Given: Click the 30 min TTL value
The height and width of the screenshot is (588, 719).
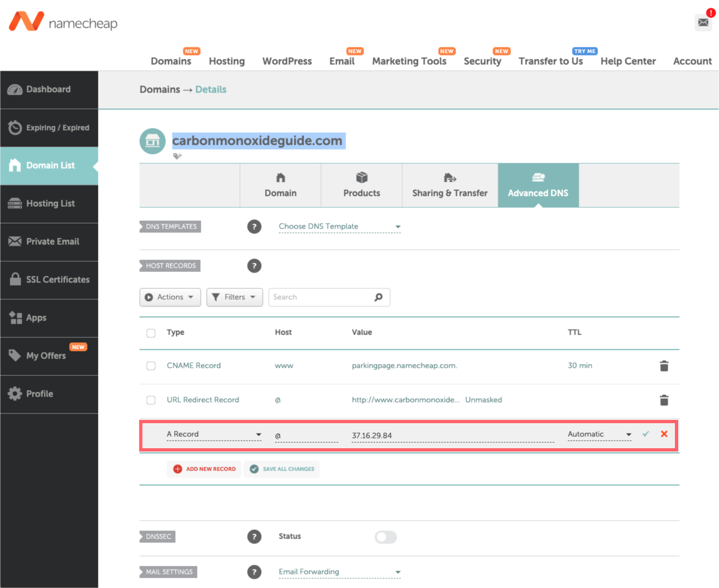Looking at the screenshot, I should [580, 366].
